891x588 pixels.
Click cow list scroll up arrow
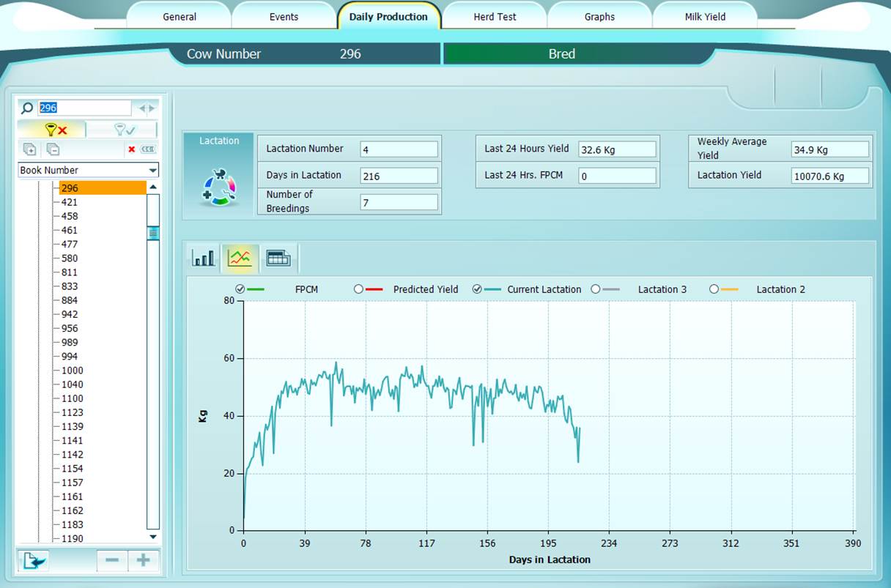152,187
